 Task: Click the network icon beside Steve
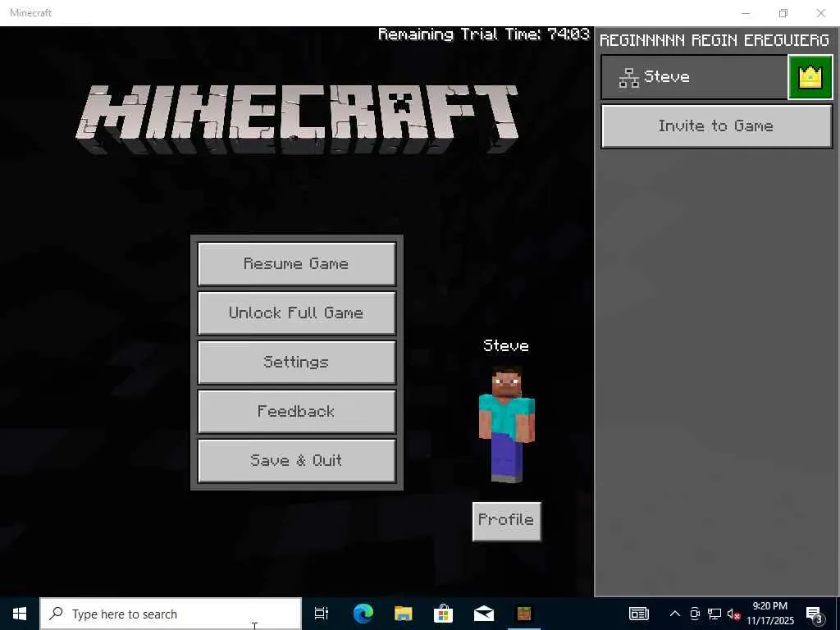tap(628, 78)
